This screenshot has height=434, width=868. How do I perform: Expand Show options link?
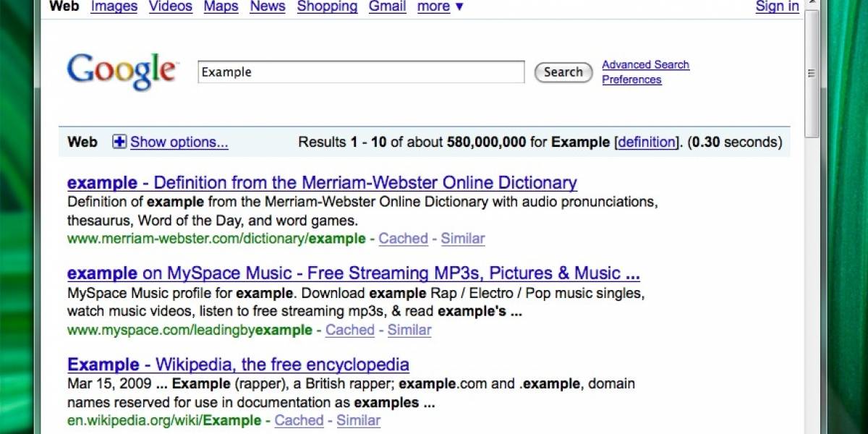(179, 142)
